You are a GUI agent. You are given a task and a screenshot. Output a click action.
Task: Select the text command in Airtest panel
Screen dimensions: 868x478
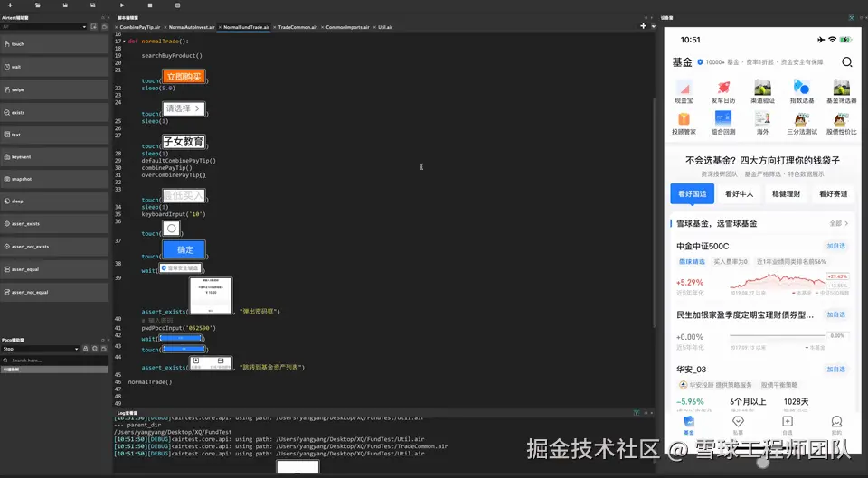point(54,135)
